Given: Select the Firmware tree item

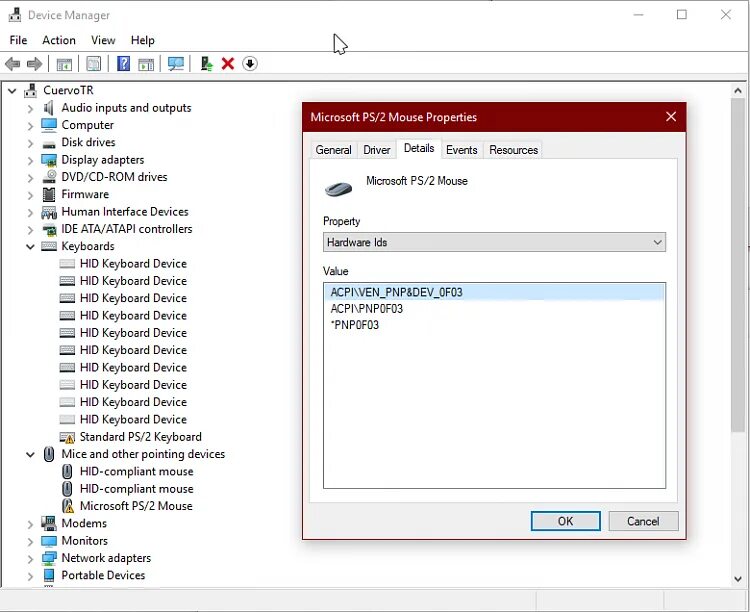Looking at the screenshot, I should point(85,194).
